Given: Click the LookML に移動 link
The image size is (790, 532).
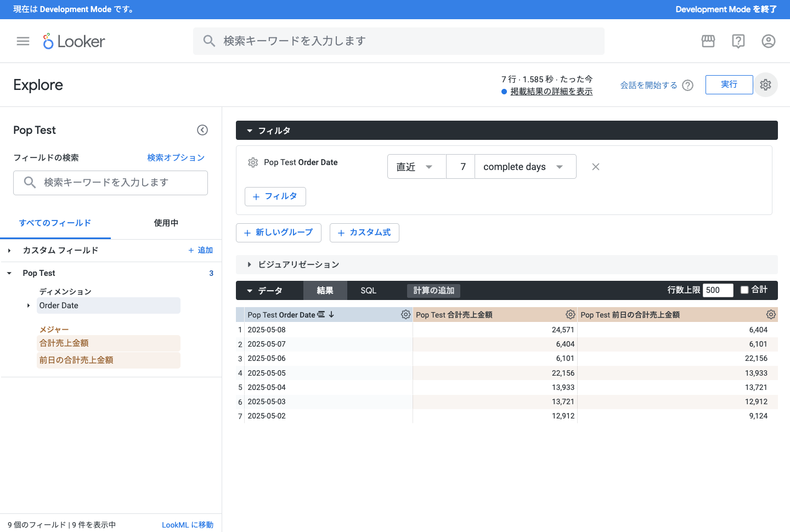Looking at the screenshot, I should coord(187,525).
